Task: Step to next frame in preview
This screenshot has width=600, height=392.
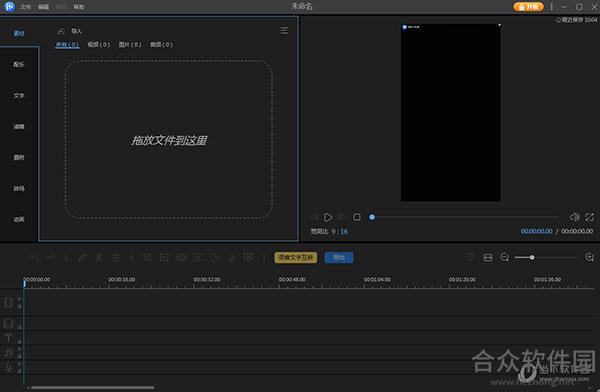Action: (342, 217)
